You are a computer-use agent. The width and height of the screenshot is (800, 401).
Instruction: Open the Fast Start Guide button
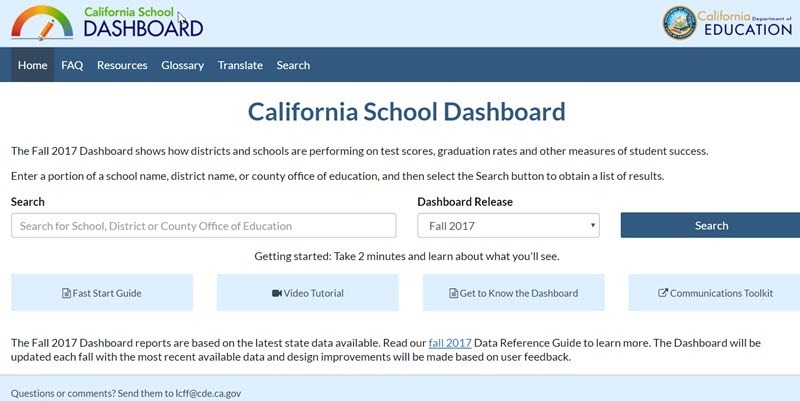102,293
